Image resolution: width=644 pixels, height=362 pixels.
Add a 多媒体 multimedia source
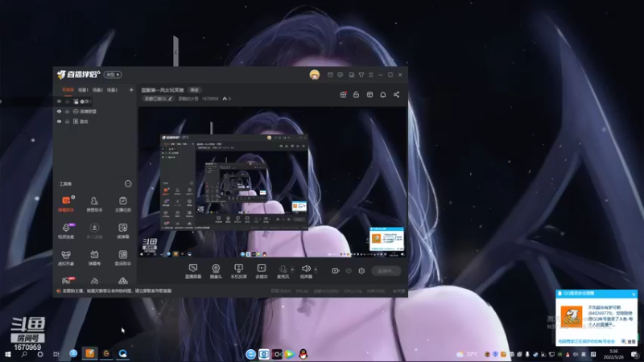[262, 271]
